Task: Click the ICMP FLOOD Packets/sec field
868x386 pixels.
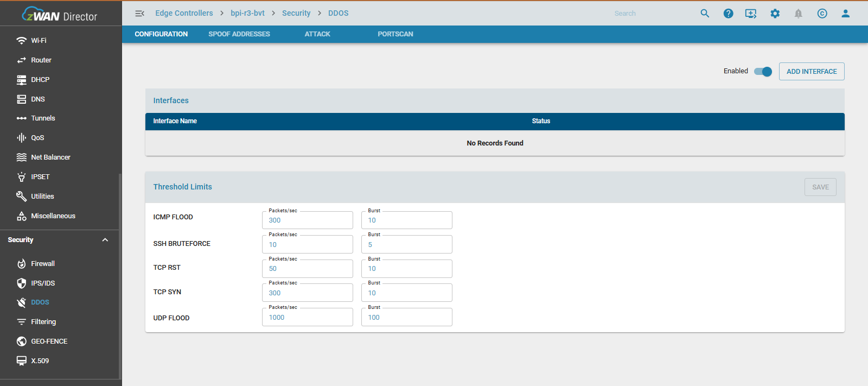Action: coord(307,220)
